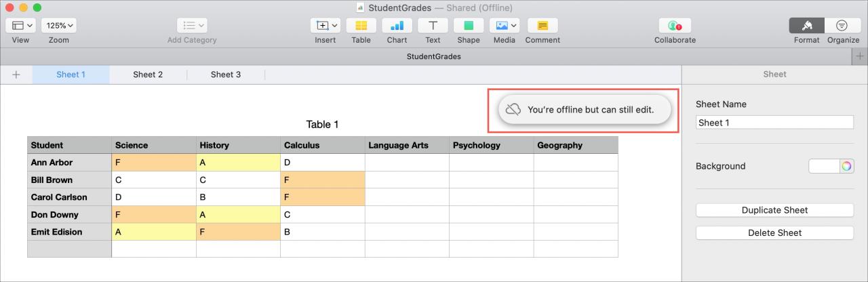Select Ann Arbor's Calculus grade D
The width and height of the screenshot is (868, 282).
(323, 163)
